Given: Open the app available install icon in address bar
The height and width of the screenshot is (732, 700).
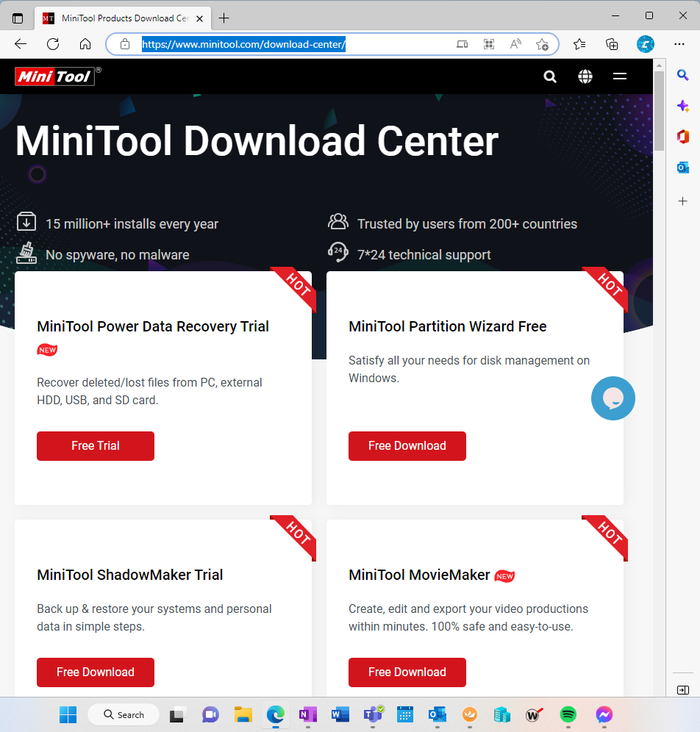Looking at the screenshot, I should click(x=462, y=44).
